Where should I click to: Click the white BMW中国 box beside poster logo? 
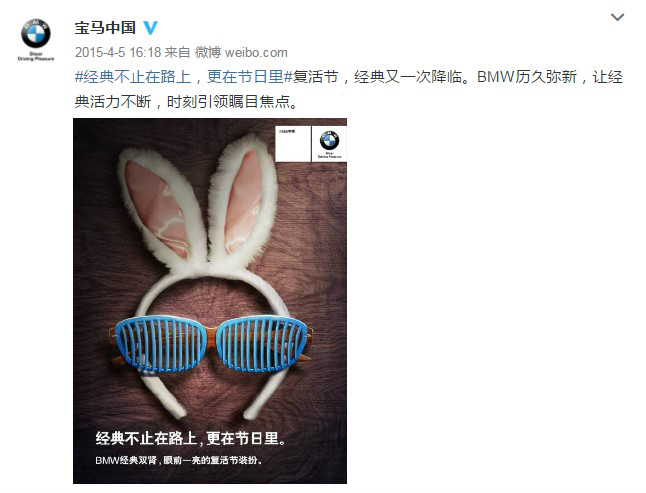coord(293,143)
